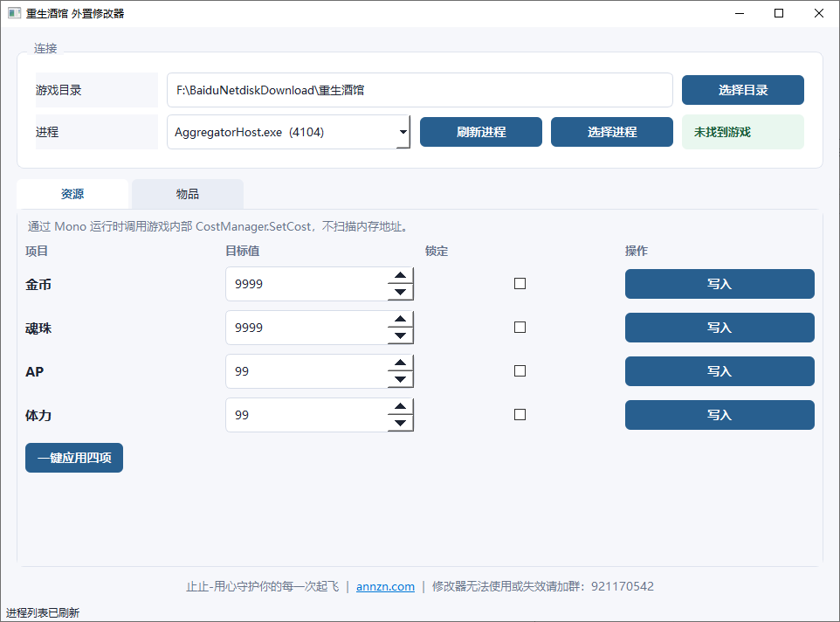Increase the 体力 value with up arrow
This screenshot has width=840, height=622.
click(400, 406)
